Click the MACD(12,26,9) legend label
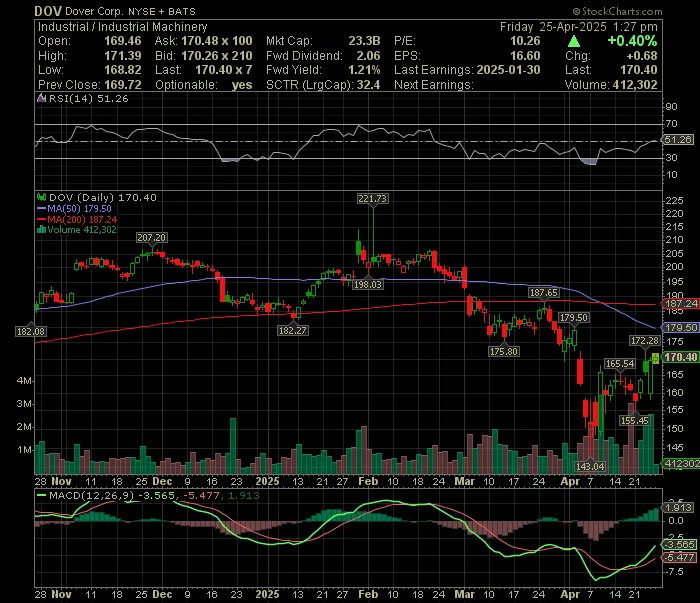 pos(92,495)
